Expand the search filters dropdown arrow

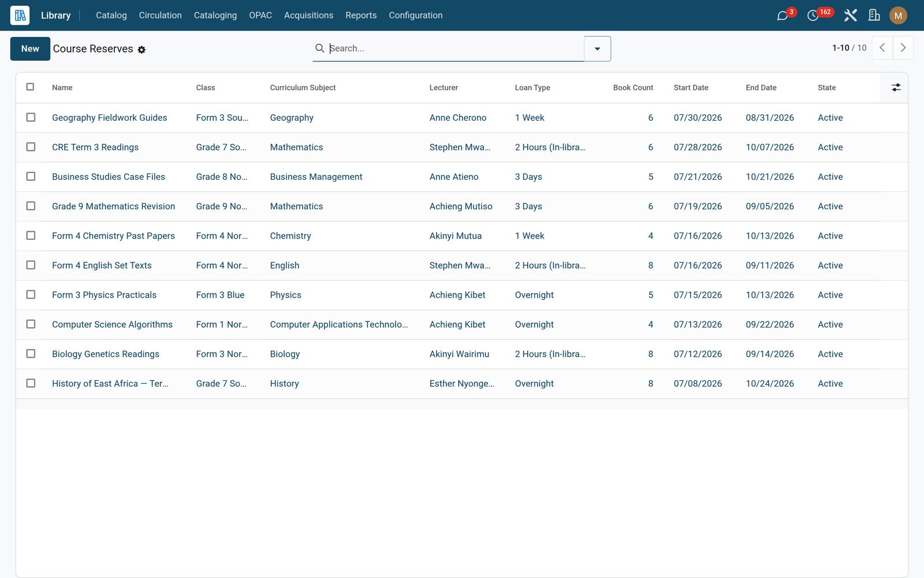tap(597, 49)
